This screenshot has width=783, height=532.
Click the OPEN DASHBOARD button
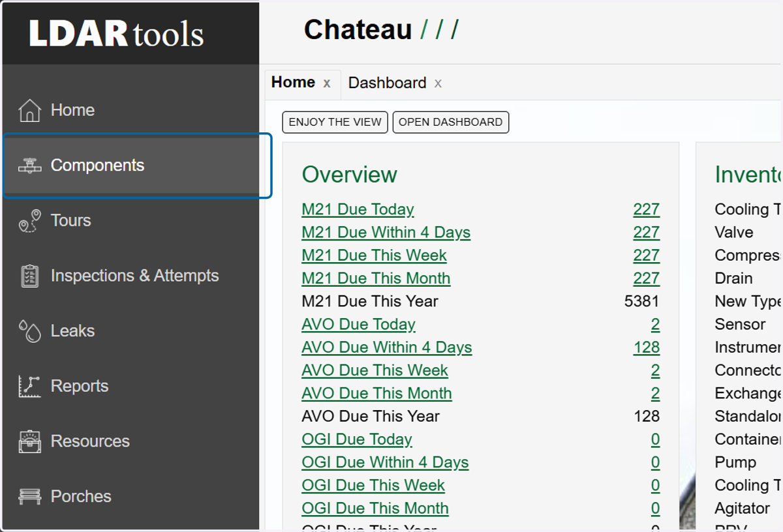click(450, 122)
